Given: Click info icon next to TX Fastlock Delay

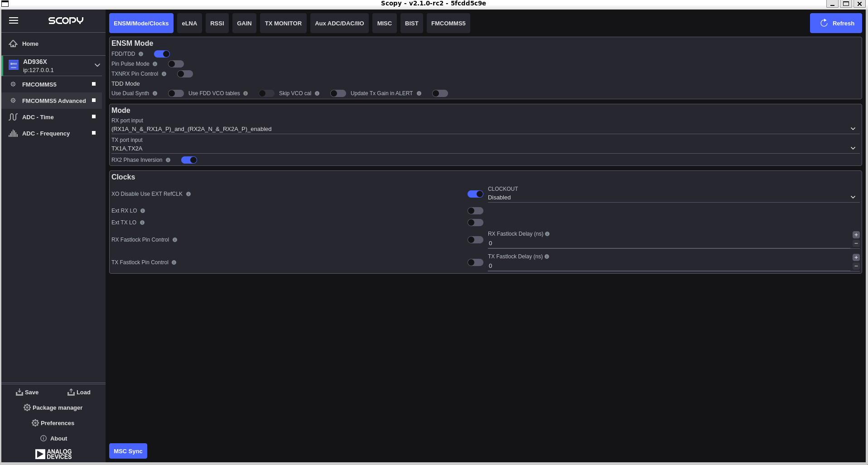Looking at the screenshot, I should (547, 257).
